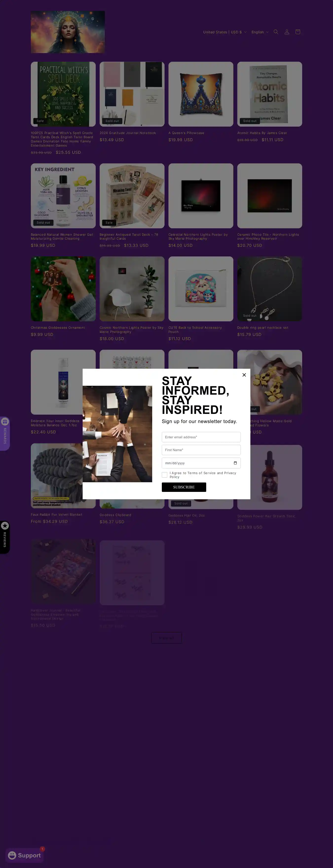Click the Subscribe button
The image size is (333, 868).
[184, 487]
